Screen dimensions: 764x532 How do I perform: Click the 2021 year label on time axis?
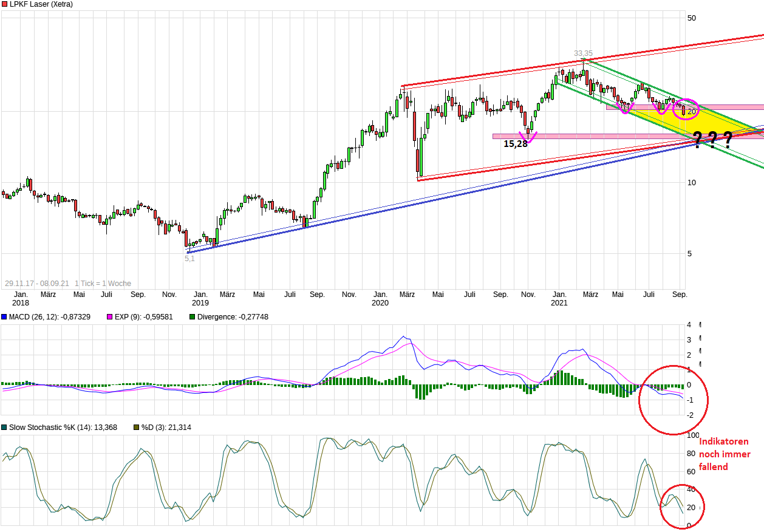click(x=559, y=302)
